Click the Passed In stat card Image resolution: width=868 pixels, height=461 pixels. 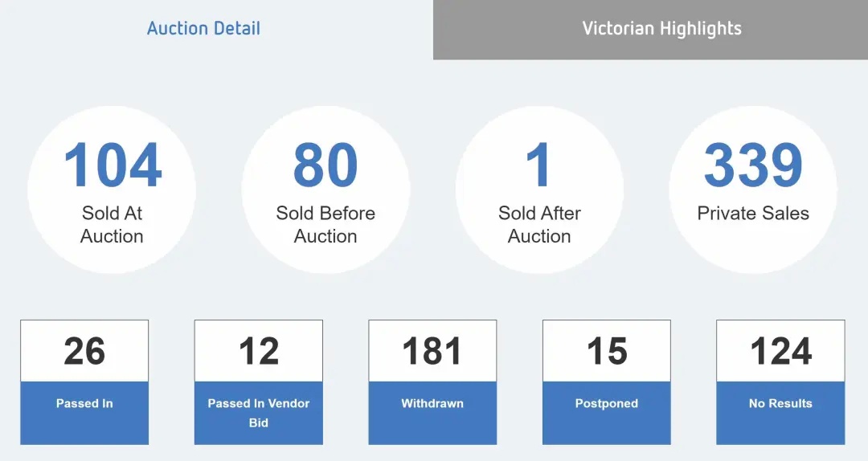84,381
